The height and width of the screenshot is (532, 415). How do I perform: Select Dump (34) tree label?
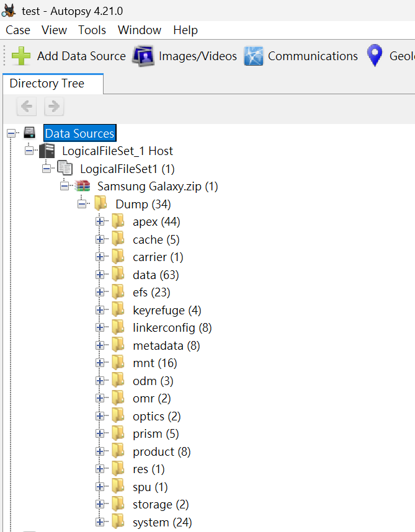143,204
